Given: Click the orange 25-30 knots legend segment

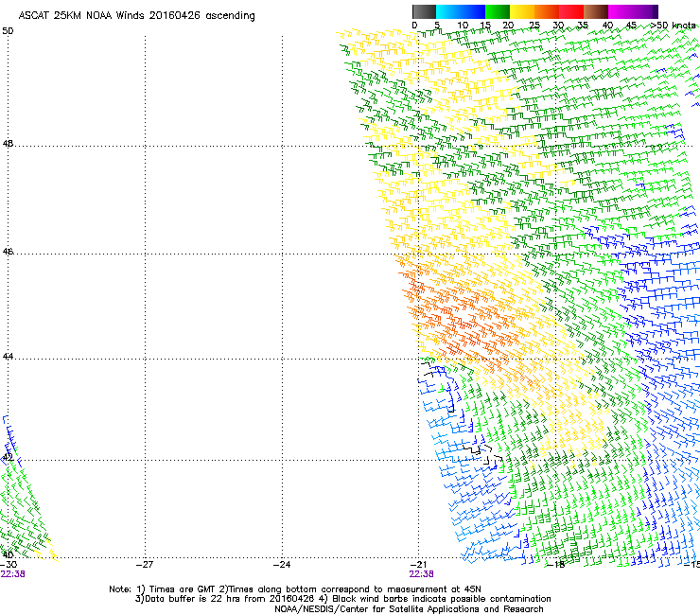Looking at the screenshot, I should tap(547, 11).
